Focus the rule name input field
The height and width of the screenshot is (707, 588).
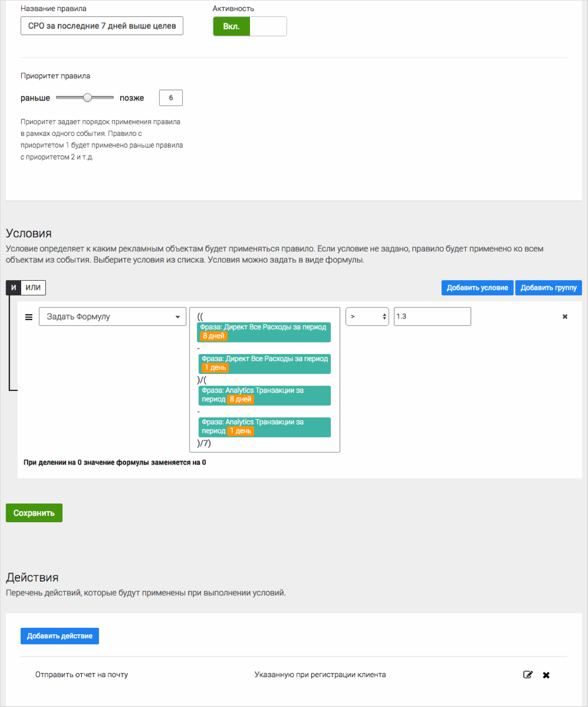click(x=102, y=26)
